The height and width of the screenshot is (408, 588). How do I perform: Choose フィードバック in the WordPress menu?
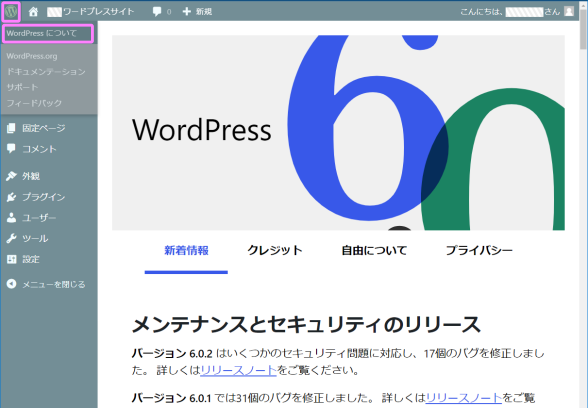pos(34,103)
